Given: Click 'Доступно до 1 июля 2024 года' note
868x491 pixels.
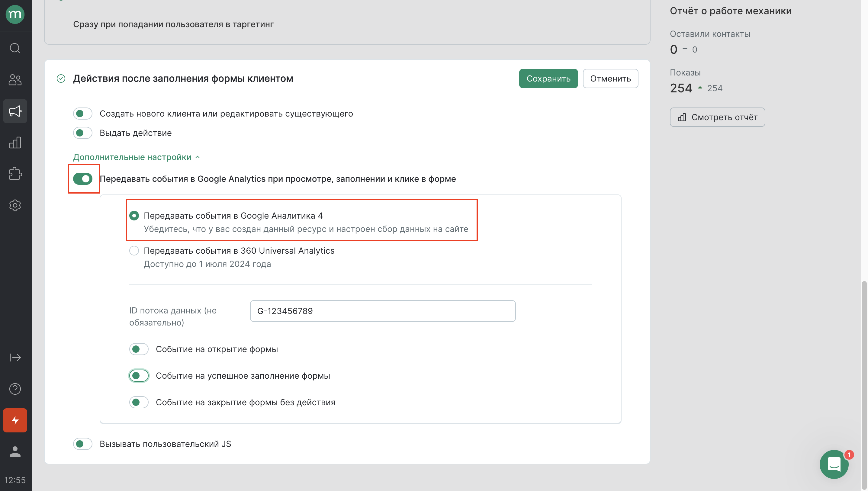Looking at the screenshot, I should click(x=207, y=264).
